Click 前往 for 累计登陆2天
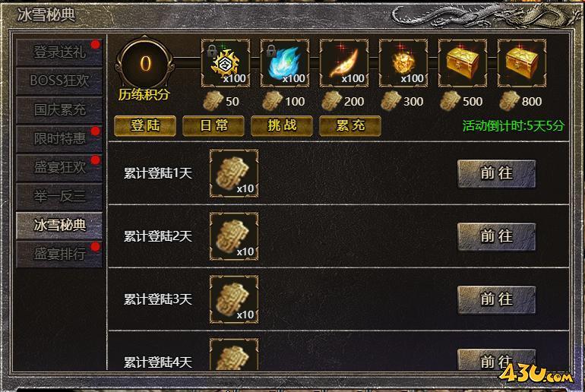The width and height of the screenshot is (585, 392). click(x=497, y=237)
